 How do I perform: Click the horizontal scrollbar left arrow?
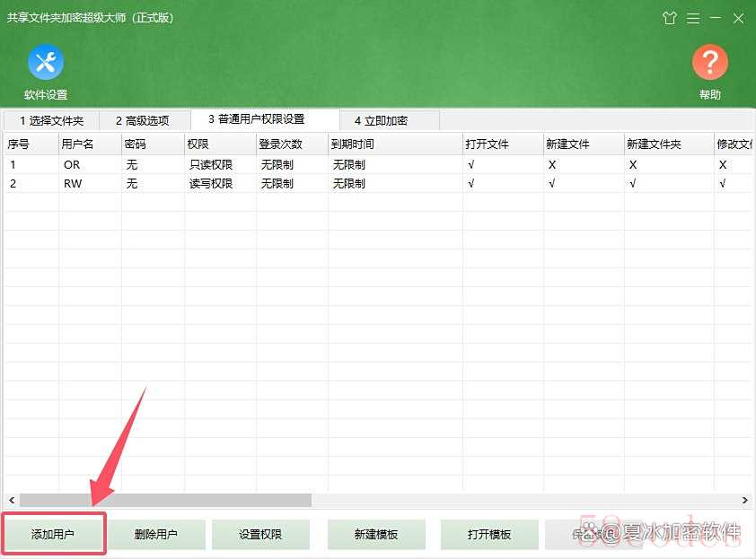(x=12, y=500)
